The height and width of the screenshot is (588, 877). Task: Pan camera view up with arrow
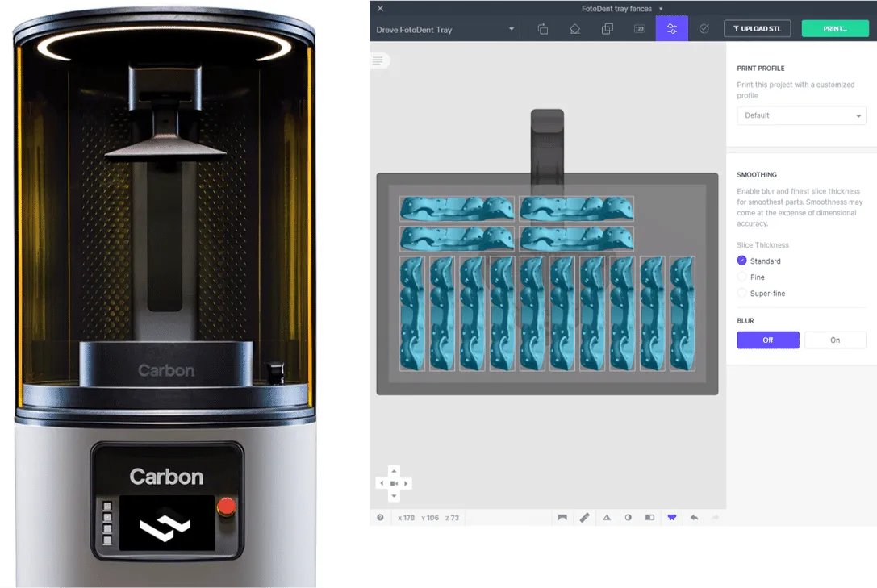(394, 471)
